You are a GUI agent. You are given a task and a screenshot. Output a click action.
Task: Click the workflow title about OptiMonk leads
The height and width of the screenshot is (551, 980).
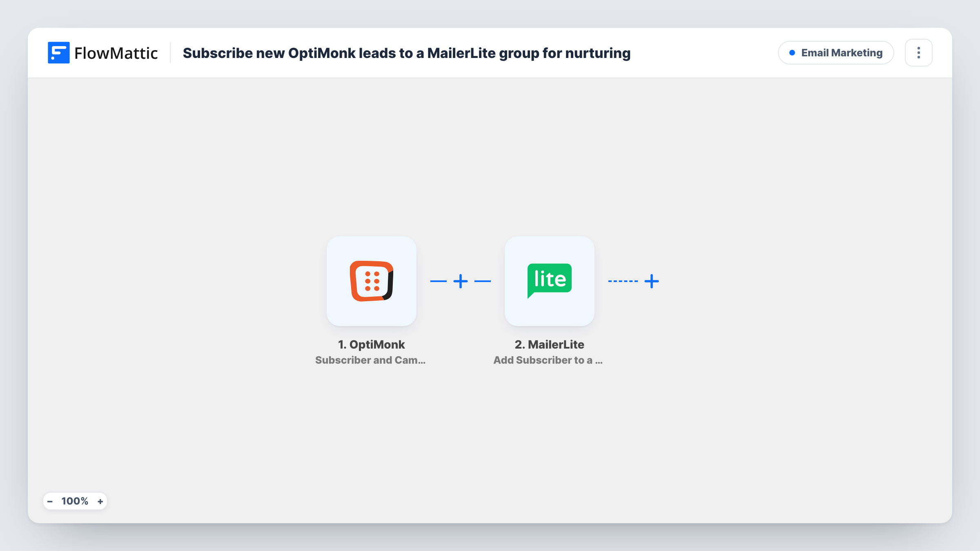tap(407, 53)
